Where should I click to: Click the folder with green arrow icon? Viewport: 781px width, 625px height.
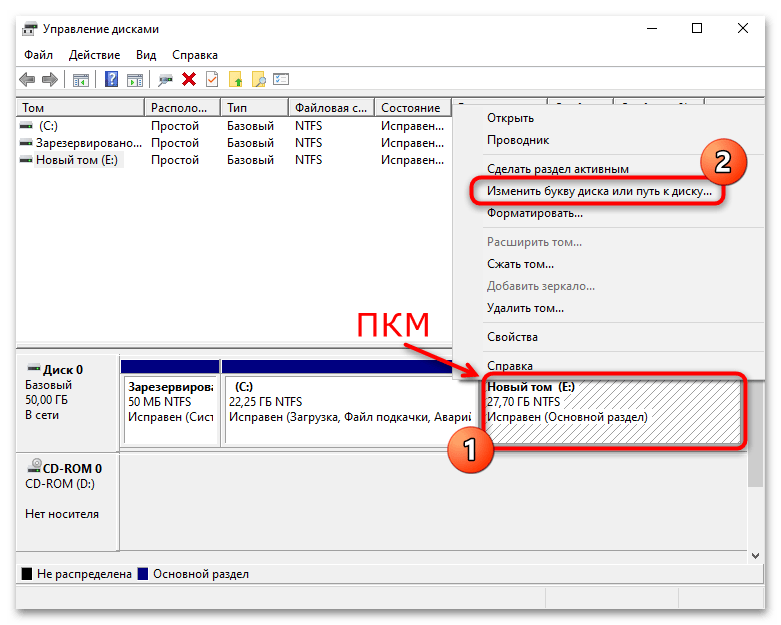pos(235,79)
